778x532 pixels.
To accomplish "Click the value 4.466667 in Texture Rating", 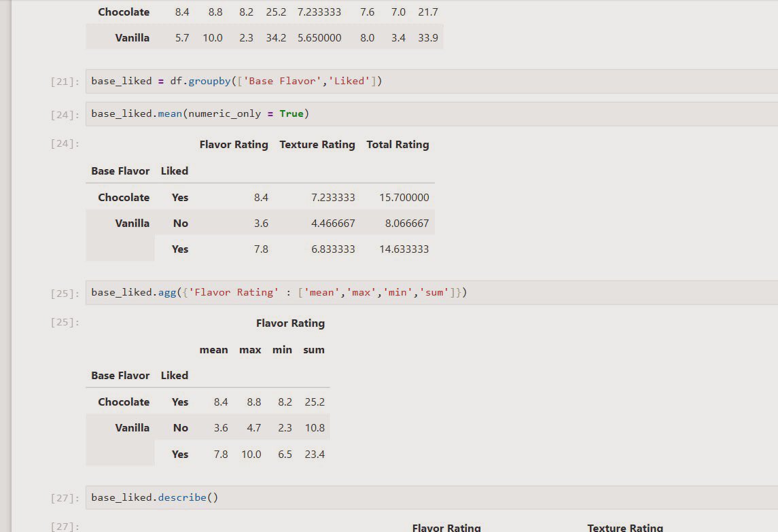I will pos(333,224).
